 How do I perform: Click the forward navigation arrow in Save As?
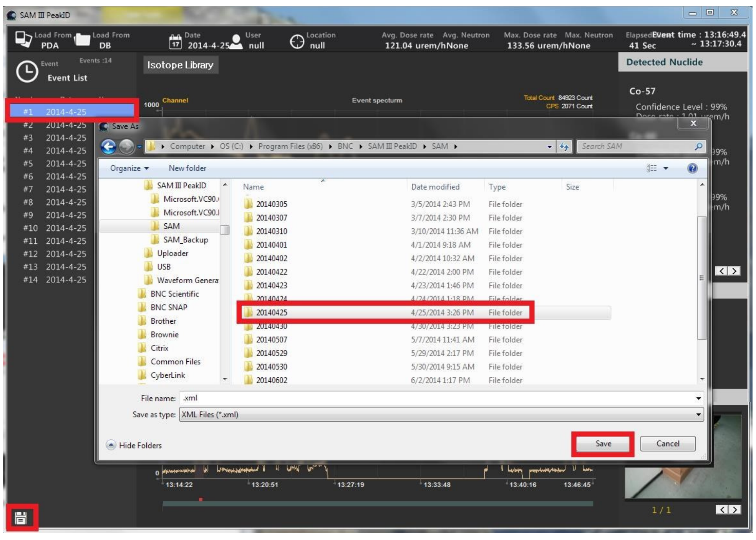pos(126,146)
